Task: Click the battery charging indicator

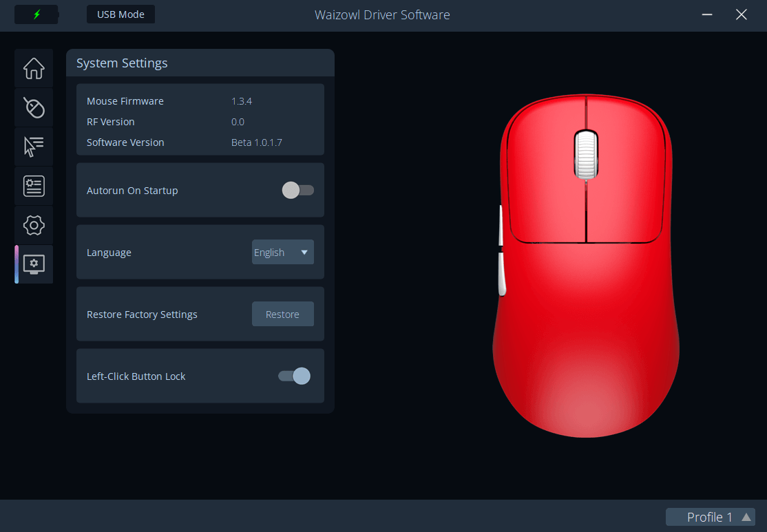Action: click(x=36, y=14)
